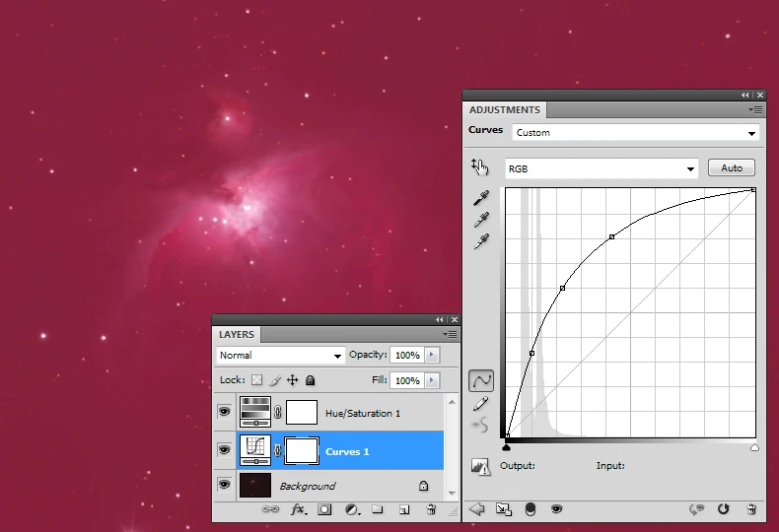Hide the Curves 1 layer
Viewport: 779px width, 532px height.
click(224, 451)
